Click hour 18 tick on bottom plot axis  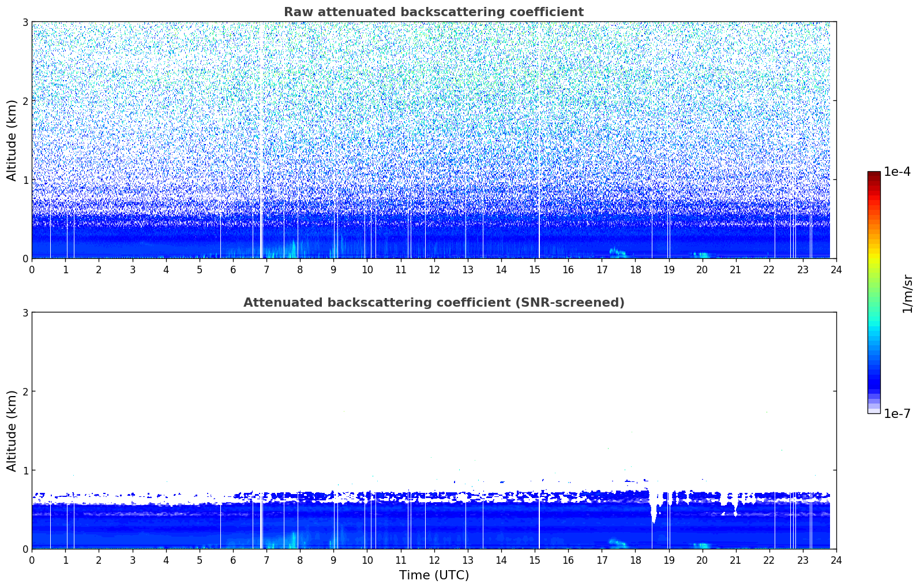[x=635, y=560]
